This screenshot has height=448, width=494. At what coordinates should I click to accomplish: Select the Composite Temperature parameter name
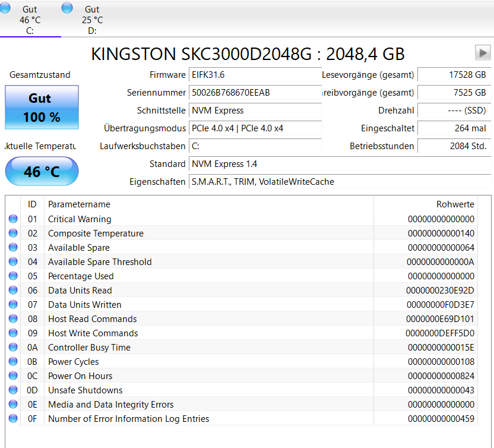(96, 234)
